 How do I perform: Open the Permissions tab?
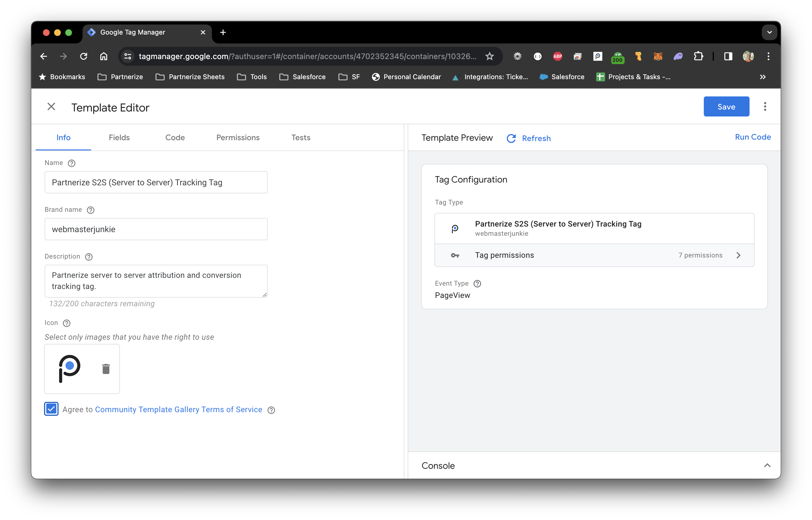pos(238,137)
